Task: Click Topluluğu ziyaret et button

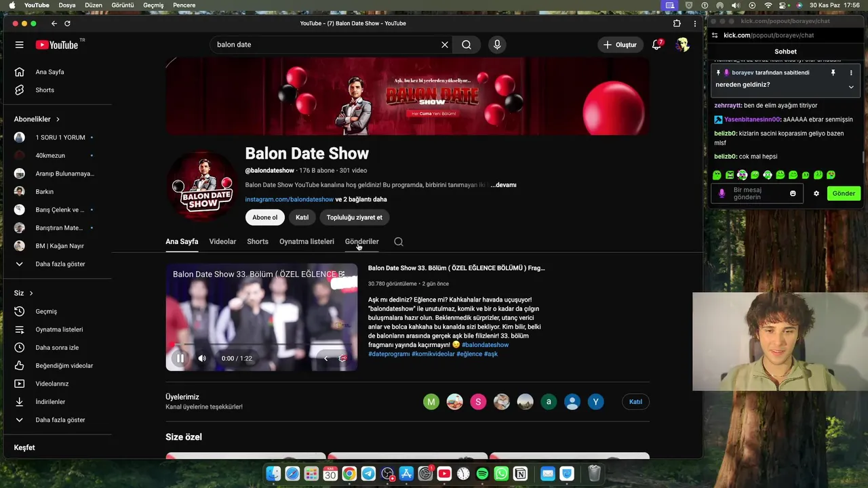Action: point(354,218)
